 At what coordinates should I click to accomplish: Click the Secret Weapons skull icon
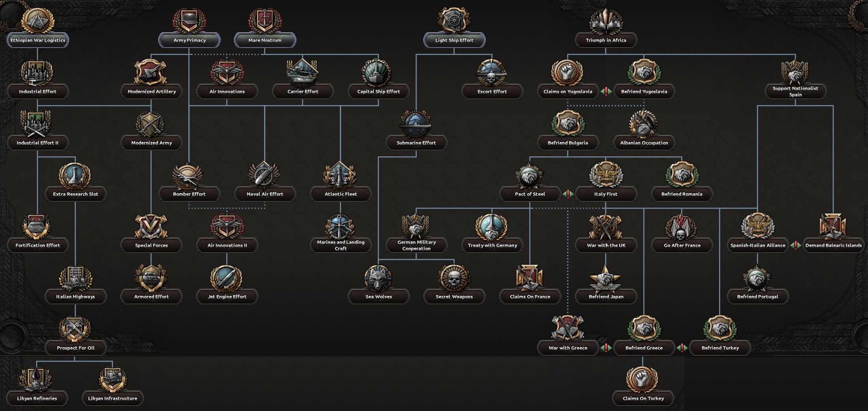point(454,278)
